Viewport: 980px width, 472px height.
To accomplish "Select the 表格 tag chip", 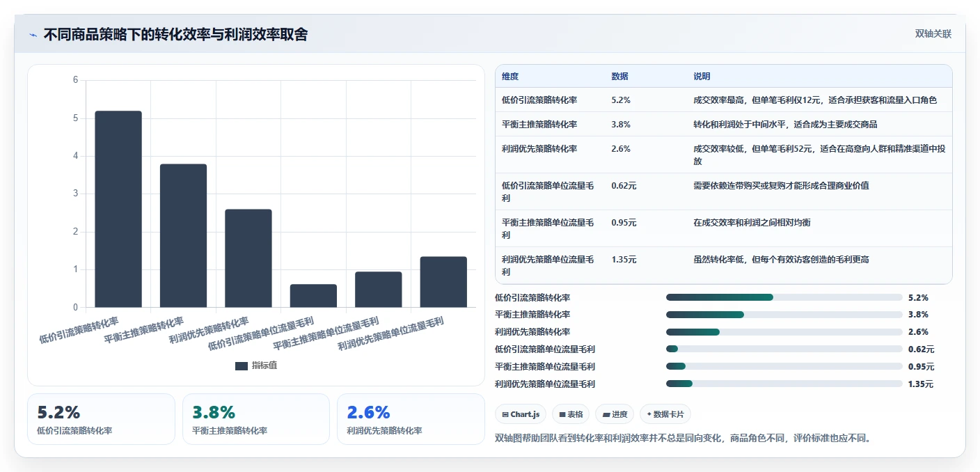I will pyautogui.click(x=571, y=414).
